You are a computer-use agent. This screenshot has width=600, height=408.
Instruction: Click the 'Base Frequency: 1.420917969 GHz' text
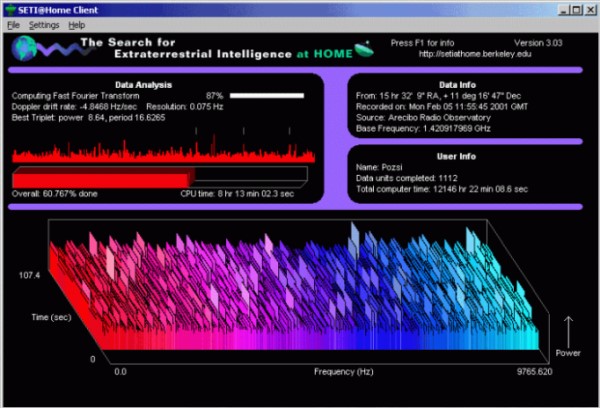point(423,129)
